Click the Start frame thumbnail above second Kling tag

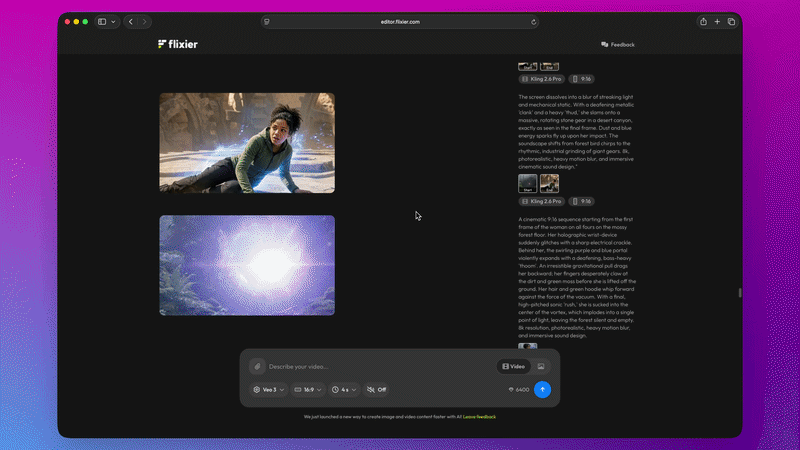[x=527, y=183]
